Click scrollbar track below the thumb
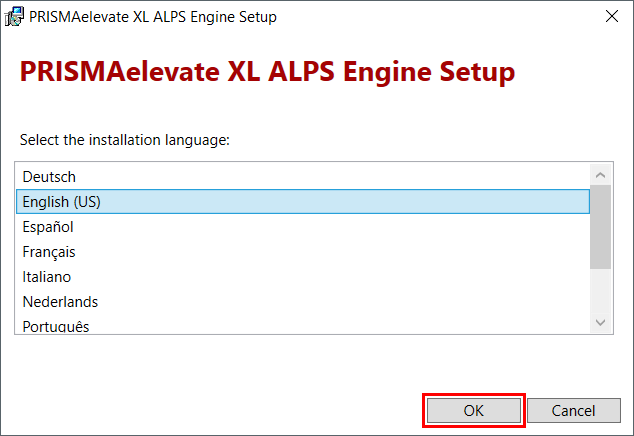The height and width of the screenshot is (436, 634). [x=600, y=290]
